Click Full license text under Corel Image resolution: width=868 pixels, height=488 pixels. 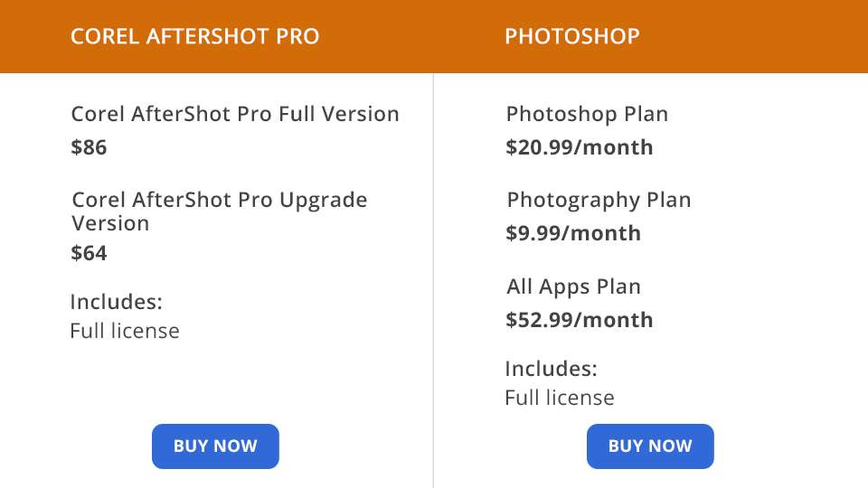(125, 331)
